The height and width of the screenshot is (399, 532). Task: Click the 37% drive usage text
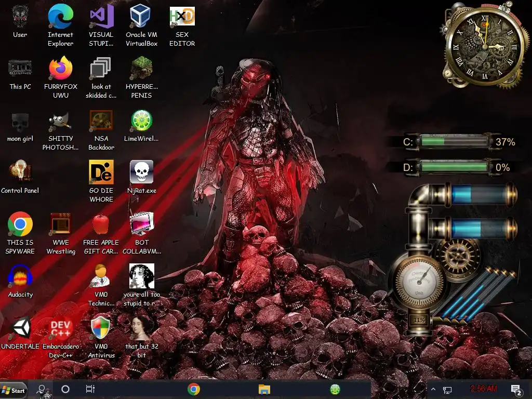pyautogui.click(x=505, y=142)
